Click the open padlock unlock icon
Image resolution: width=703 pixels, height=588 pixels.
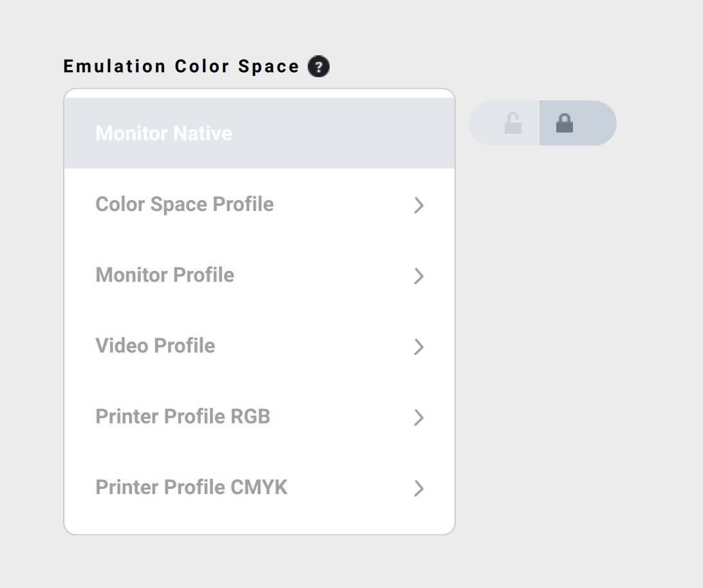pos(512,123)
